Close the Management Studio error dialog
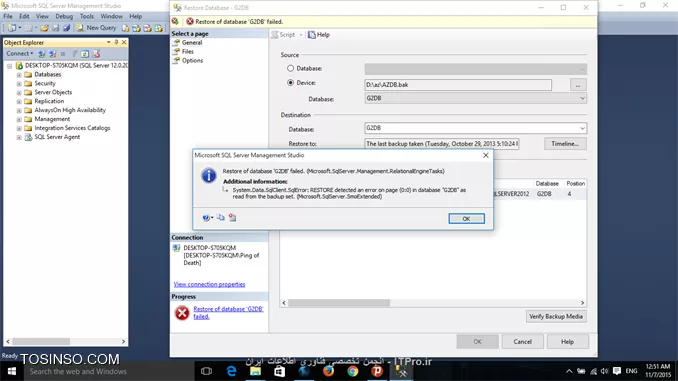Viewport: 678px width, 381px height. click(486, 155)
